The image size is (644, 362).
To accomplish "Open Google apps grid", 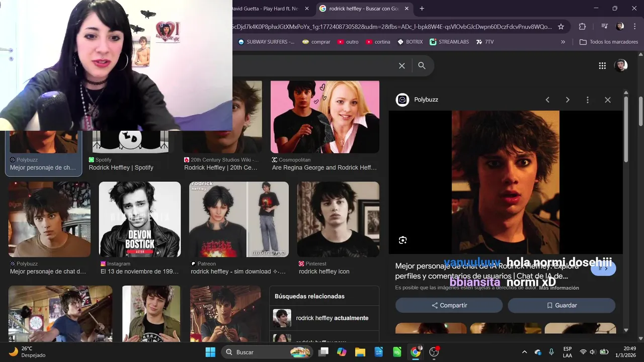I will point(602,65).
